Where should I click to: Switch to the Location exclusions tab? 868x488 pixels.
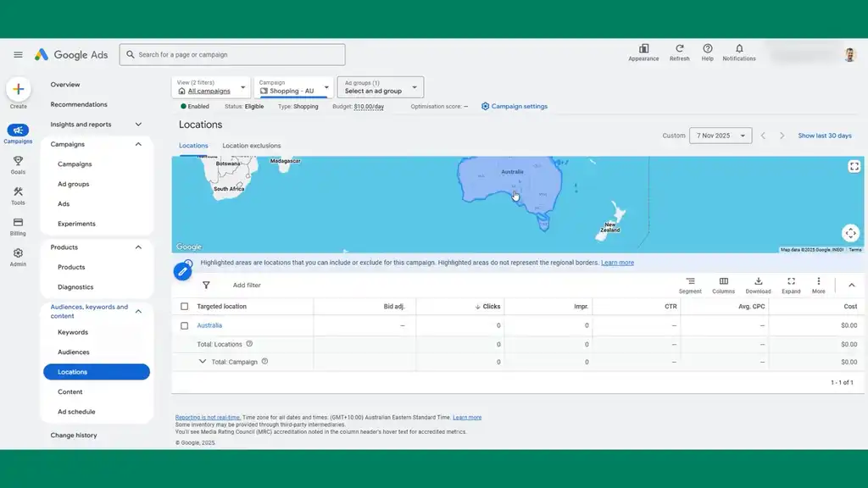click(251, 146)
